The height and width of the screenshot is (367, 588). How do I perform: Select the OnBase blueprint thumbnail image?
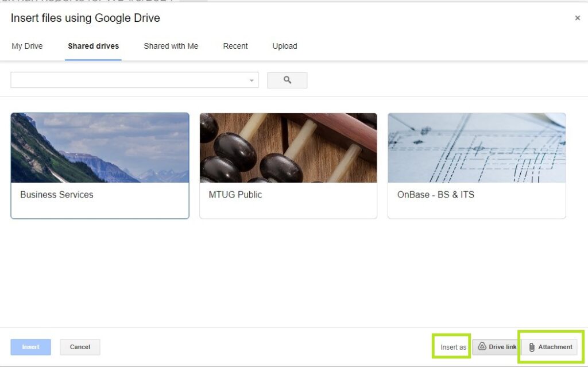pyautogui.click(x=477, y=148)
